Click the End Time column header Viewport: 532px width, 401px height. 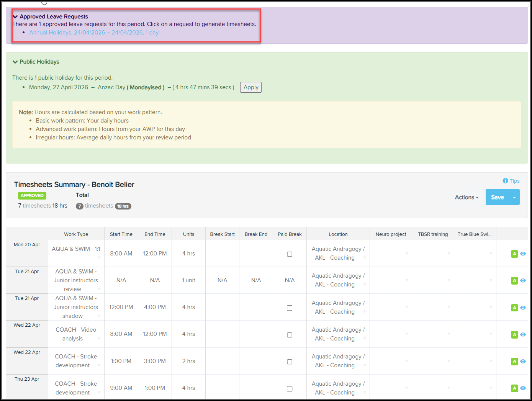click(155, 234)
